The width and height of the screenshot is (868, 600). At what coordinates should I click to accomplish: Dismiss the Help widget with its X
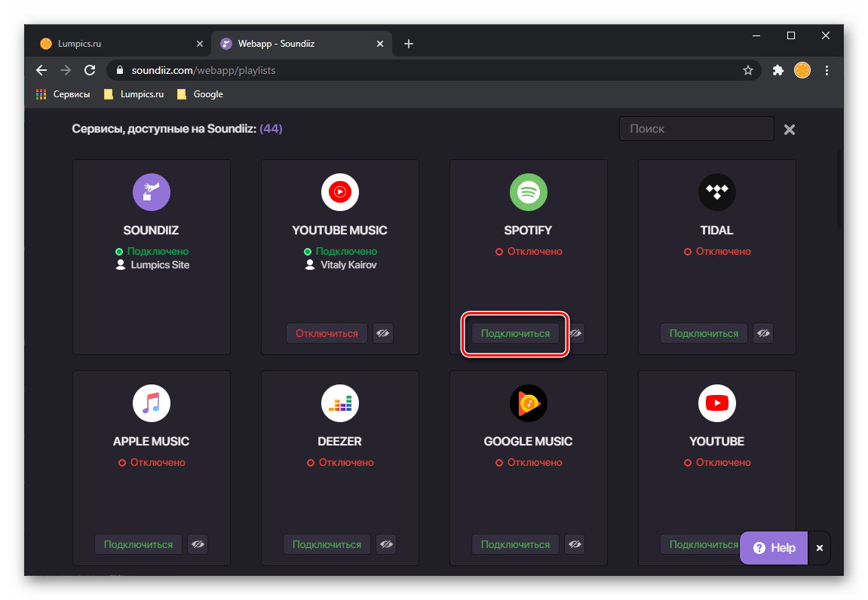coord(819,548)
